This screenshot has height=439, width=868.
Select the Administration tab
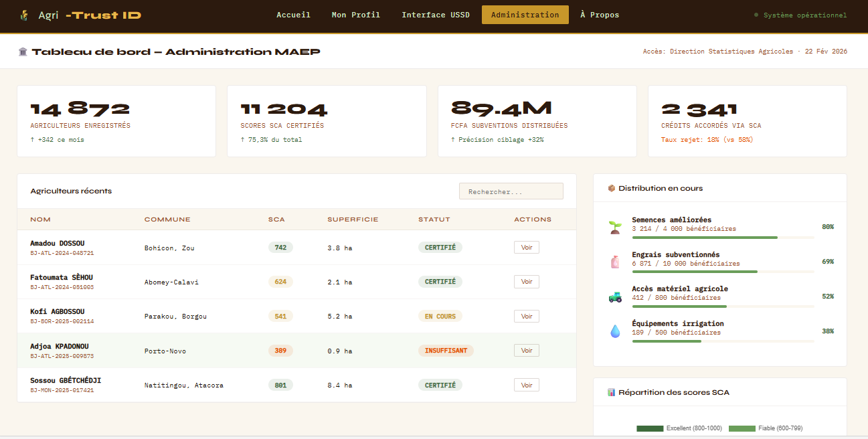pos(525,15)
